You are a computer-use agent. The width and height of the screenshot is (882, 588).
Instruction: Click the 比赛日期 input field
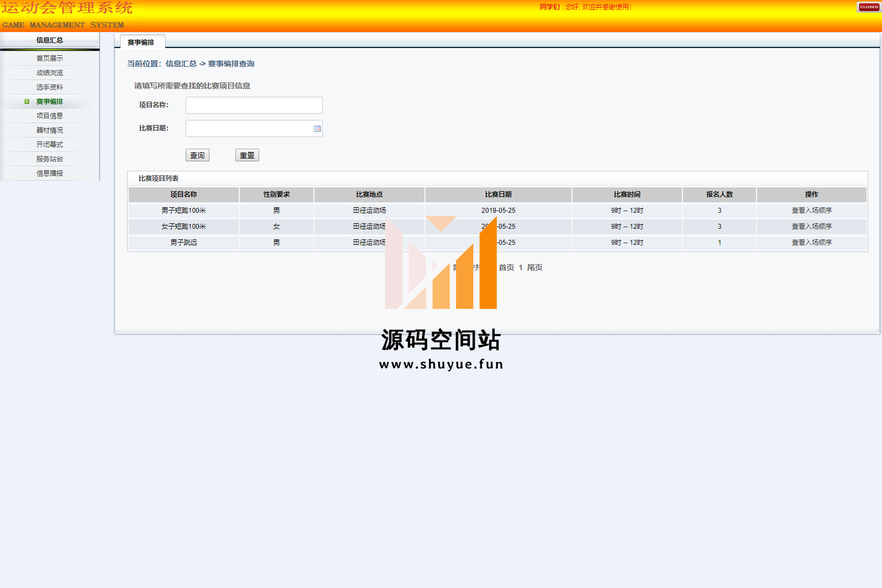click(254, 128)
